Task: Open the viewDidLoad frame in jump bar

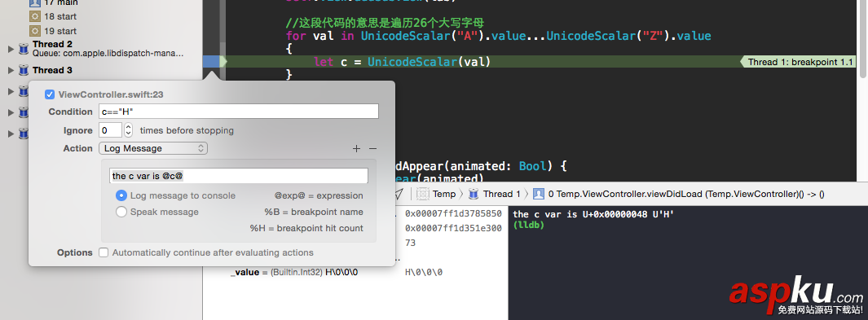Action: 686,194
